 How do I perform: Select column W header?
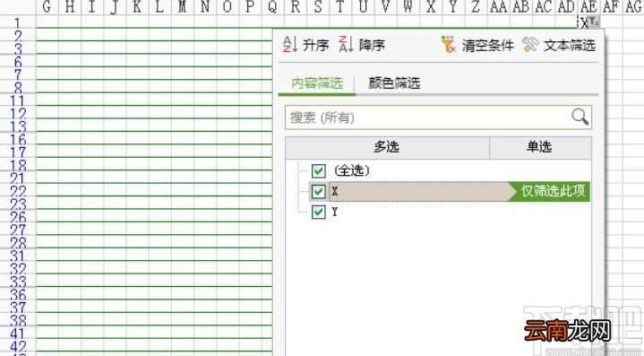pyautogui.click(x=408, y=7)
